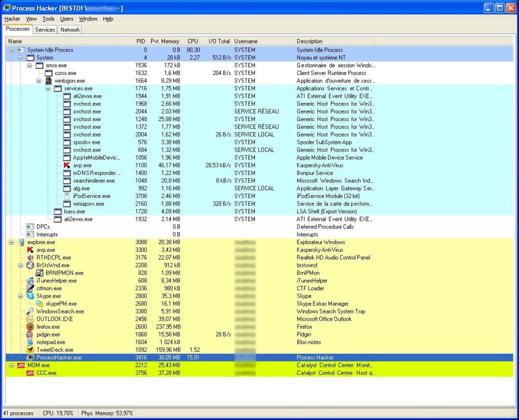Screen dimensions: 519x420
Task: Open the Users menu
Action: pyautogui.click(x=66, y=19)
